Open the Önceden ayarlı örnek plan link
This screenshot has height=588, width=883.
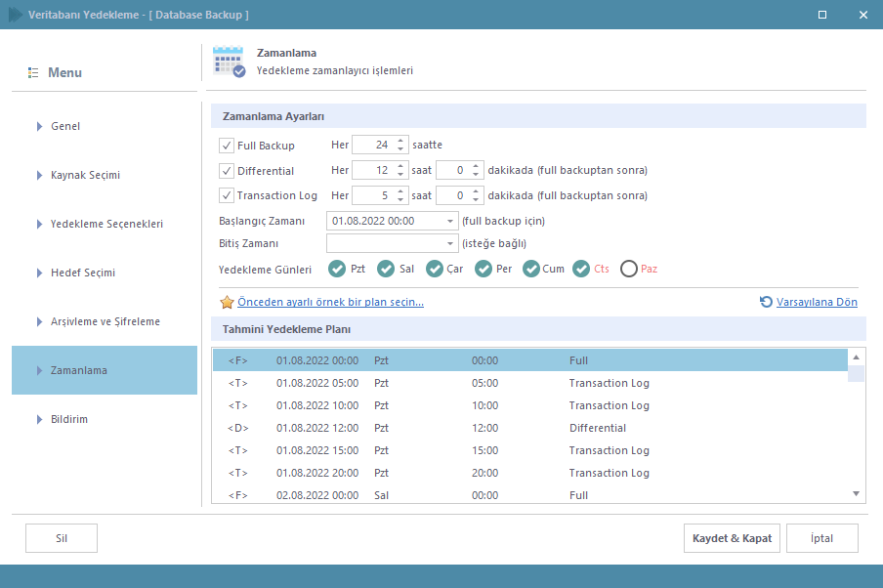[x=330, y=303]
